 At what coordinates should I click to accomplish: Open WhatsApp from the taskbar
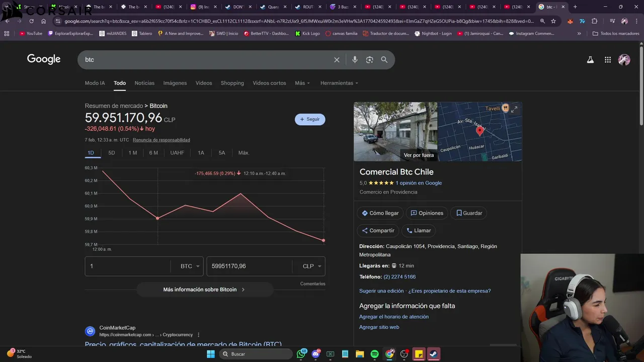301,354
